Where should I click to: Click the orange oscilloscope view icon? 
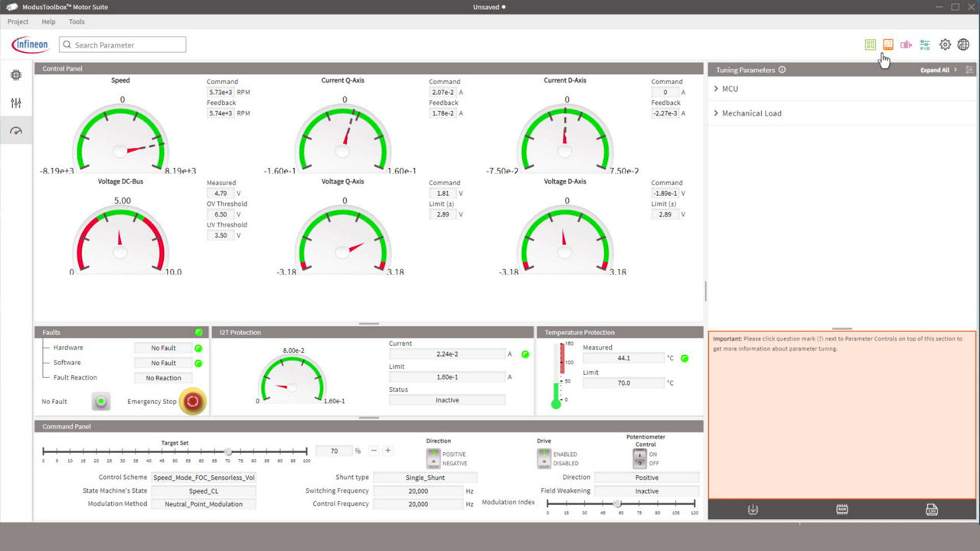(888, 44)
